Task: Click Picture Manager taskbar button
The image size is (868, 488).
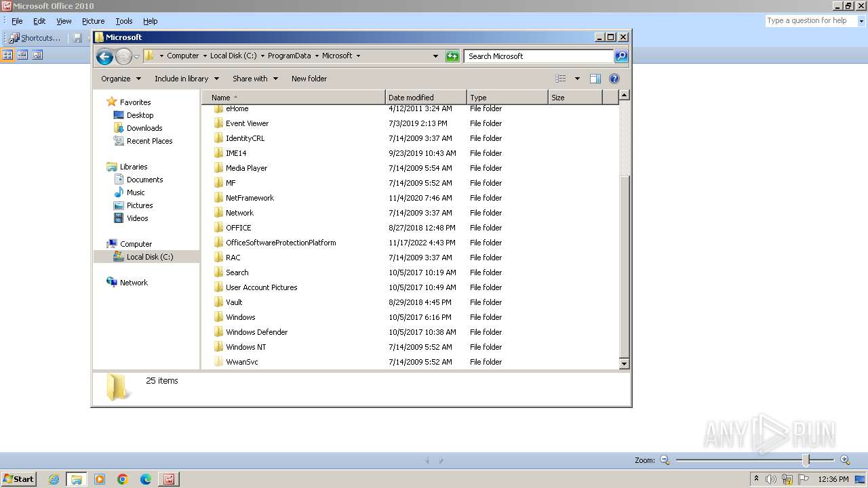Action: 169,479
